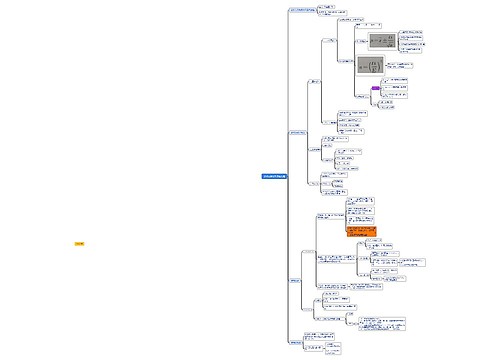
Task: Select the first subtopic right of the purple node
Action: 395,81
